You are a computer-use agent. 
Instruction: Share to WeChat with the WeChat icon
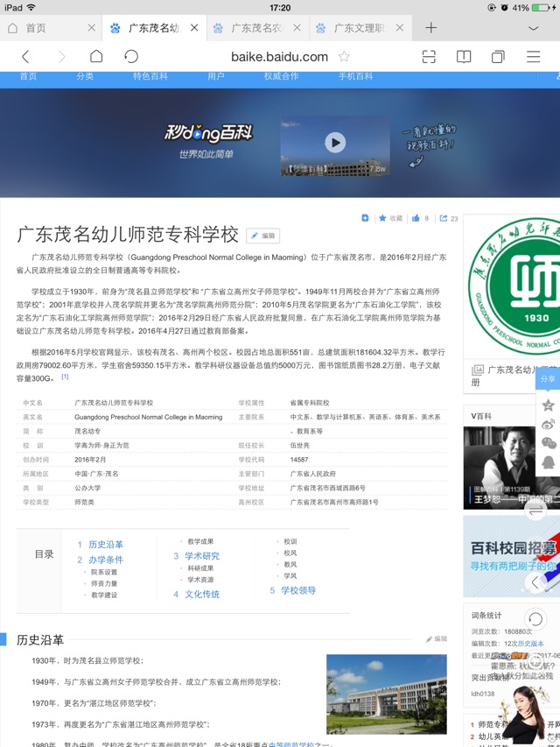549,443
